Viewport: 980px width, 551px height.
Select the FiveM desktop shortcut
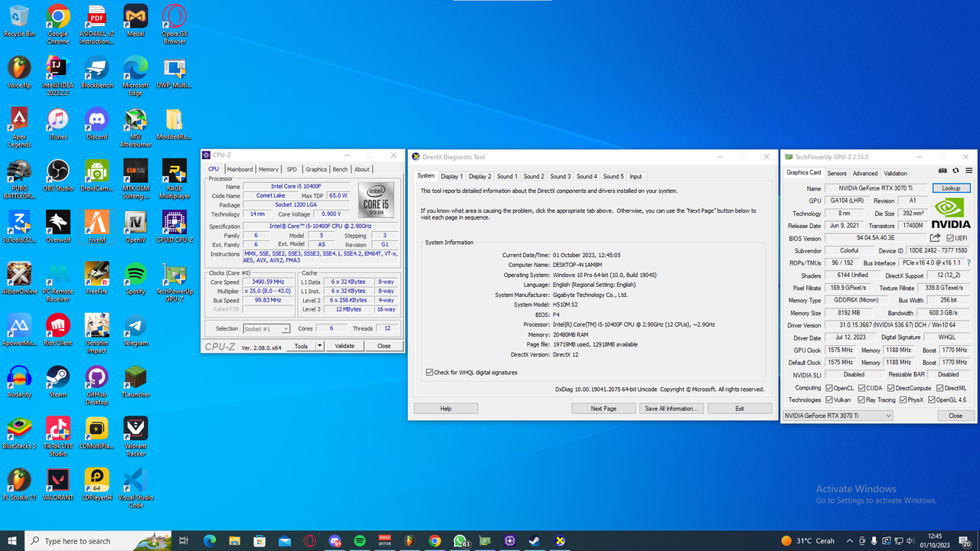[97, 227]
